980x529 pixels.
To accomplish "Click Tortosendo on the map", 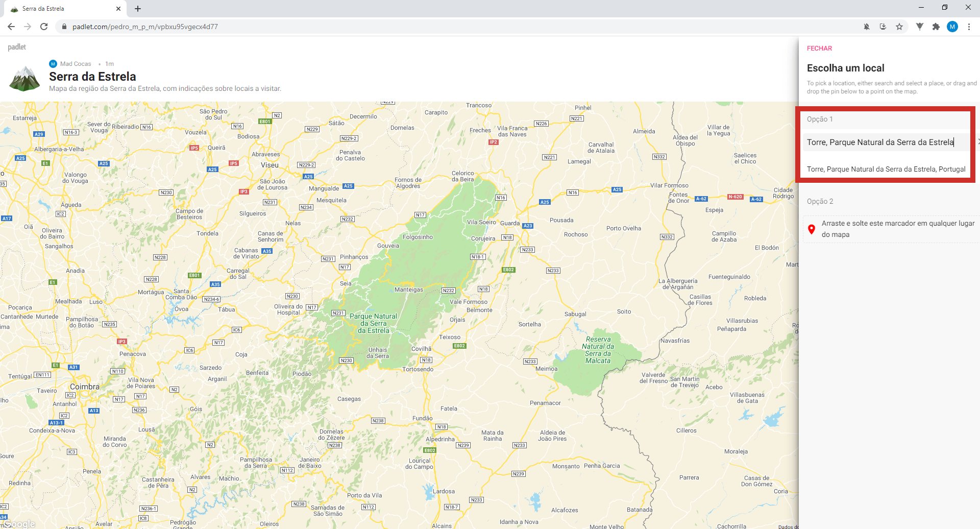I will pyautogui.click(x=418, y=369).
